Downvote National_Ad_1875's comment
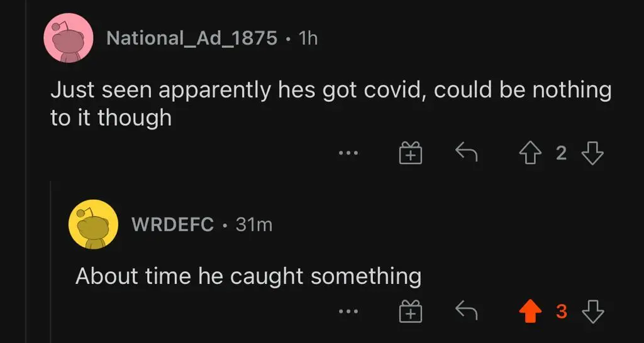644x343 pixels. pos(592,153)
